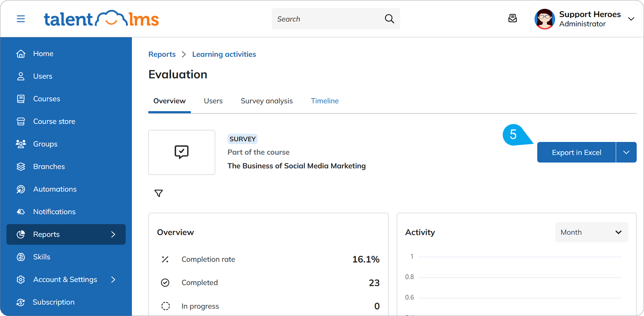644x316 pixels.
Task: Click the Support Heroes avatar
Action: (544, 19)
